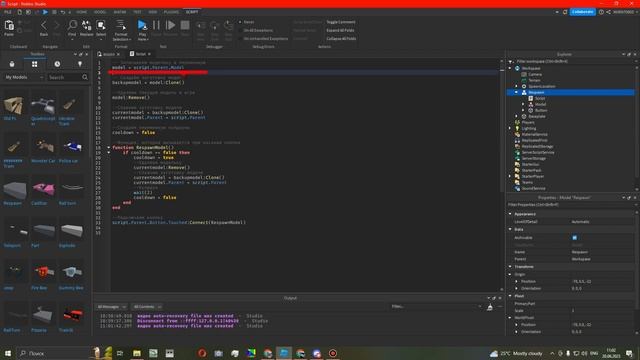Screen dimensions: 640x360
Task: Click the quick access Play icon
Action: [x=45, y=12]
